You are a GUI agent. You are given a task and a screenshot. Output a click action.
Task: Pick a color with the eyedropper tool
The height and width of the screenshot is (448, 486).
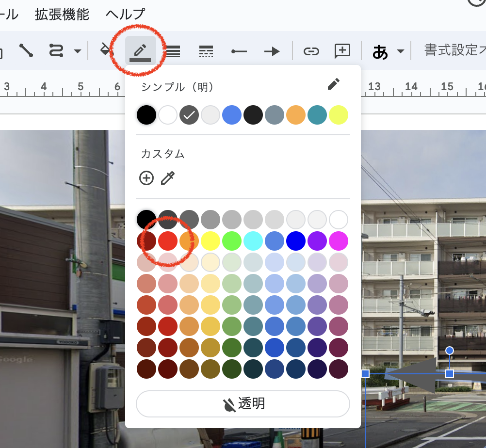click(x=167, y=178)
